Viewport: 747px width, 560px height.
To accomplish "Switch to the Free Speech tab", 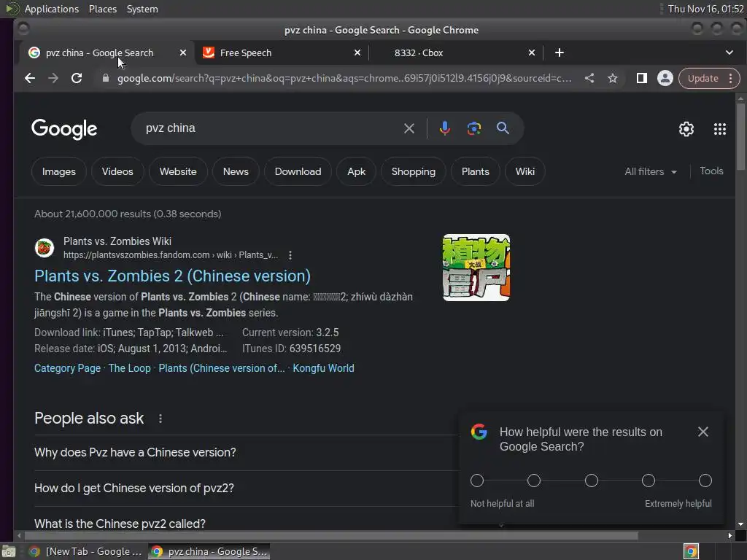I will [x=282, y=52].
